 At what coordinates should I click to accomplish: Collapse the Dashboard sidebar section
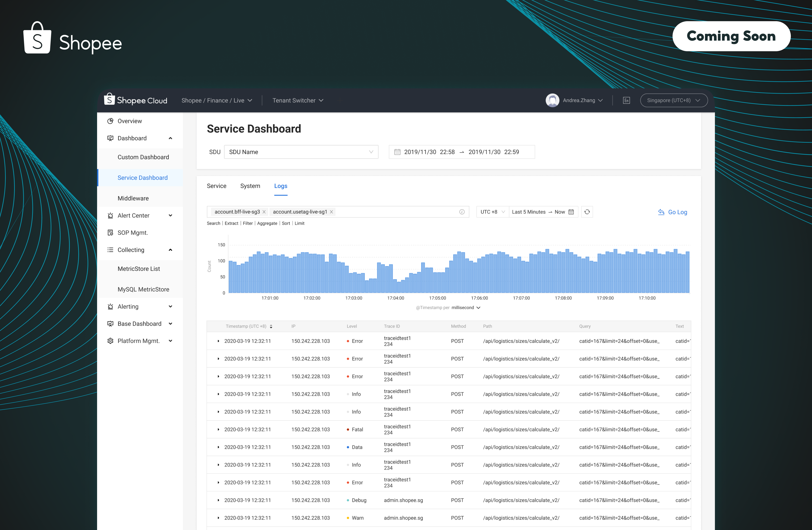(x=170, y=138)
